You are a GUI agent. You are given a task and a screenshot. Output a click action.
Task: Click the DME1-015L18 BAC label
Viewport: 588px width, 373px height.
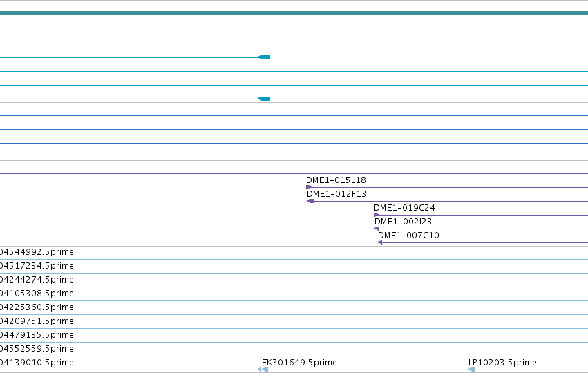336,180
